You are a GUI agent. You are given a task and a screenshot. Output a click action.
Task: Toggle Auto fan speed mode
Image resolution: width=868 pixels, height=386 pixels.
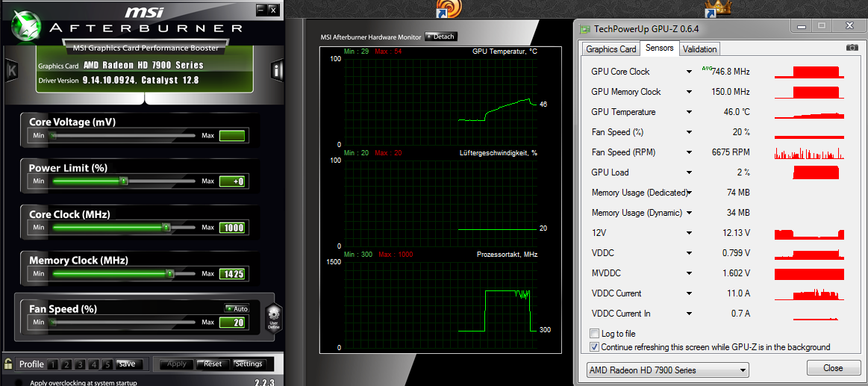[237, 308]
